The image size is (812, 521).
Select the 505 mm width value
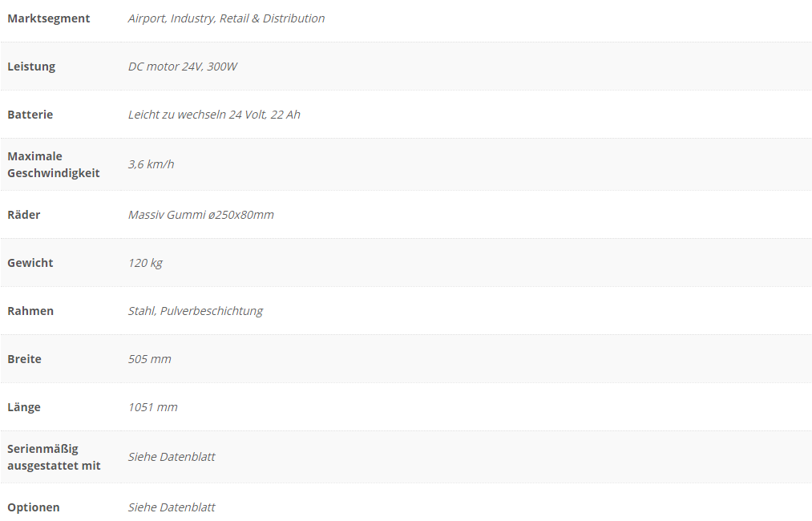(x=149, y=359)
